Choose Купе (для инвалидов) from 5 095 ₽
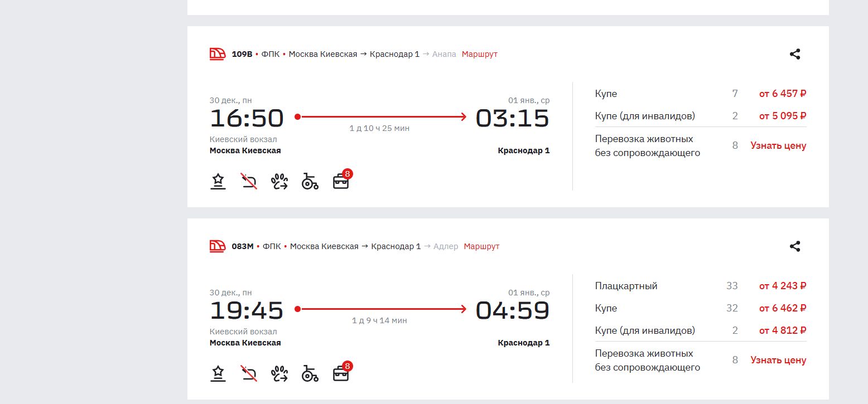Viewport: 868px width, 404px height. pos(782,116)
